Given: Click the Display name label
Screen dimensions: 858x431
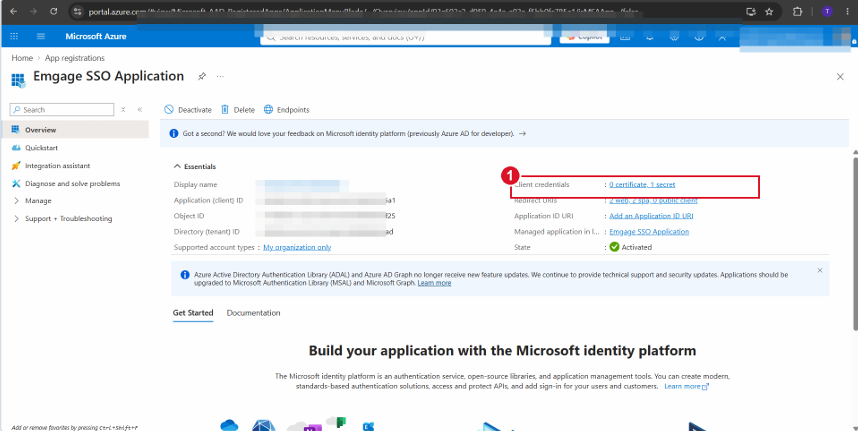Looking at the screenshot, I should pyautogui.click(x=195, y=185).
